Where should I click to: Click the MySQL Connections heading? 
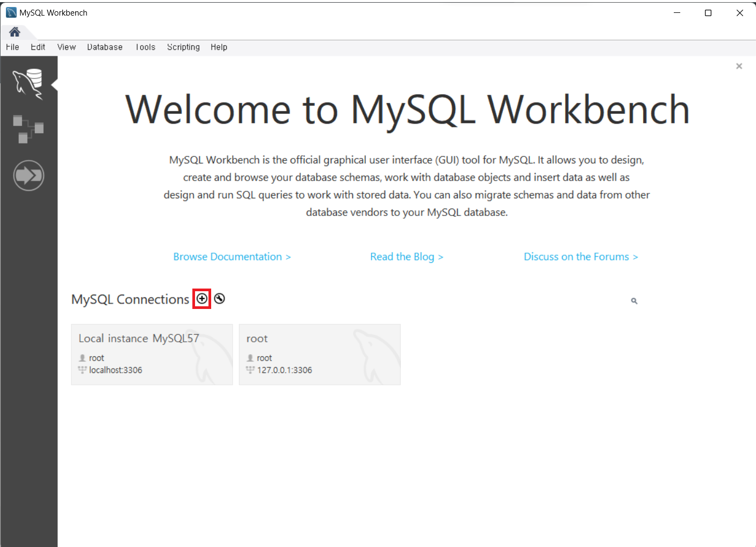point(130,299)
